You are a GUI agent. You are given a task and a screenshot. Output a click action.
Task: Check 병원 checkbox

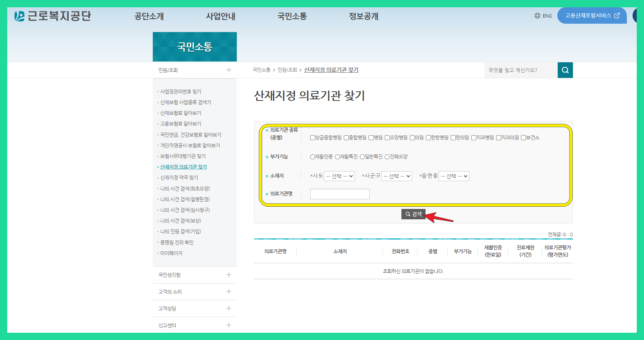371,138
